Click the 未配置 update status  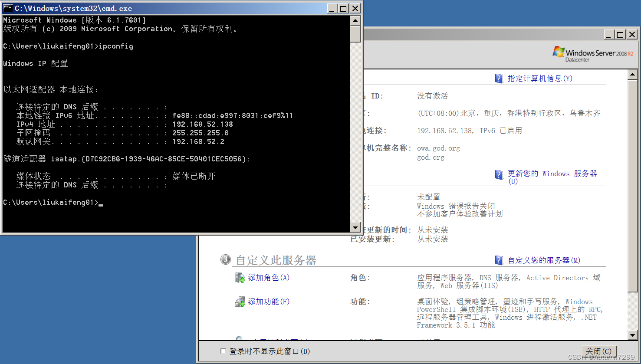429,197
